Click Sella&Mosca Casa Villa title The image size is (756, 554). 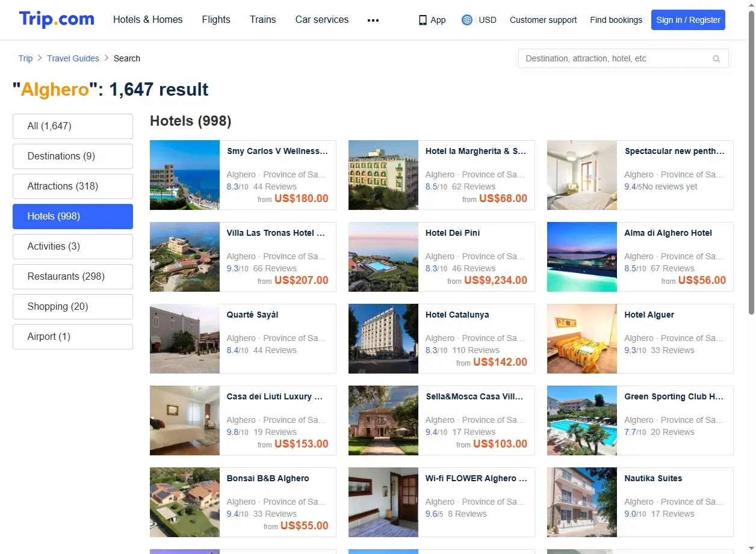point(474,397)
